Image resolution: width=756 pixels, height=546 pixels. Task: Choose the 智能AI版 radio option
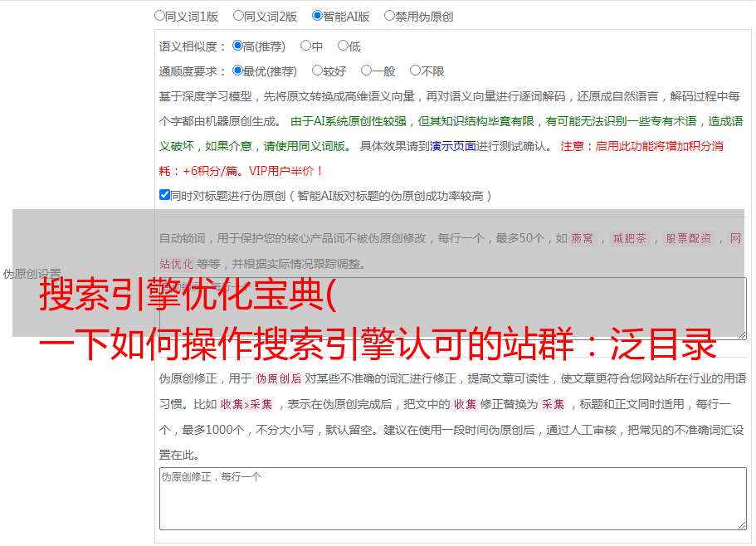(317, 16)
